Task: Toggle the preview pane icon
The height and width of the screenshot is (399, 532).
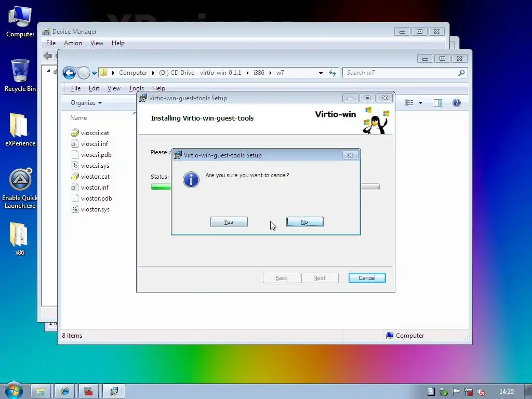Action: click(x=437, y=103)
